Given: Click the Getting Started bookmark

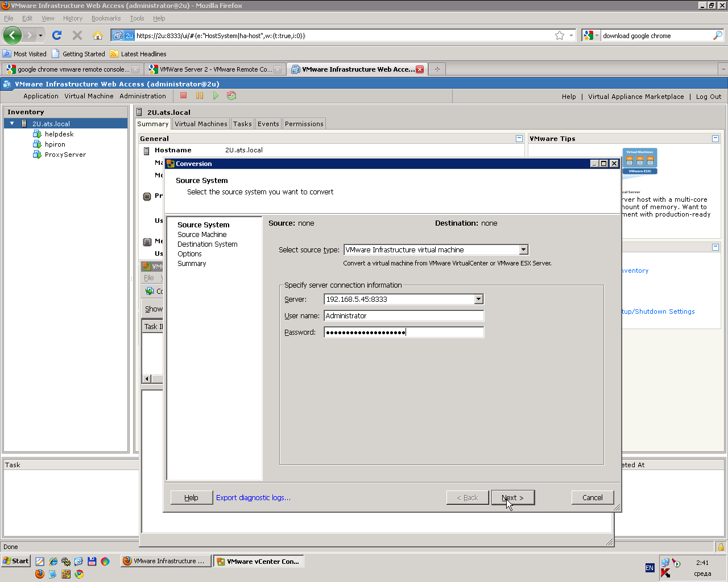Looking at the screenshot, I should pyautogui.click(x=78, y=54).
